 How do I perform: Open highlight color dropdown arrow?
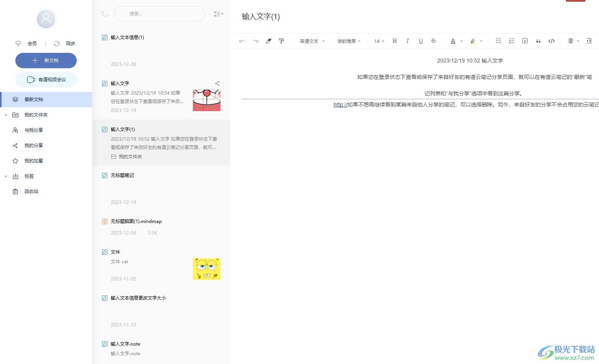pos(481,41)
